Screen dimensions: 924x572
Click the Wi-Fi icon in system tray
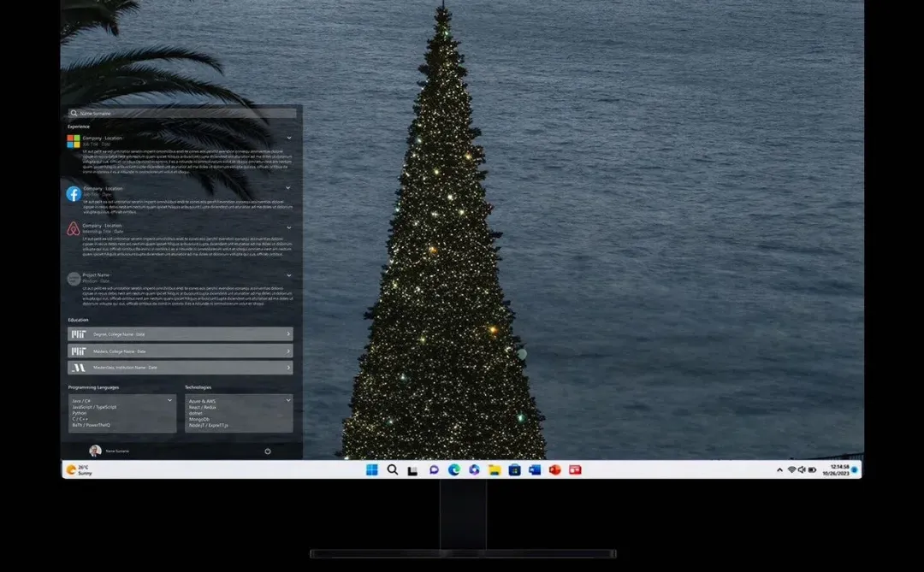[x=791, y=469]
